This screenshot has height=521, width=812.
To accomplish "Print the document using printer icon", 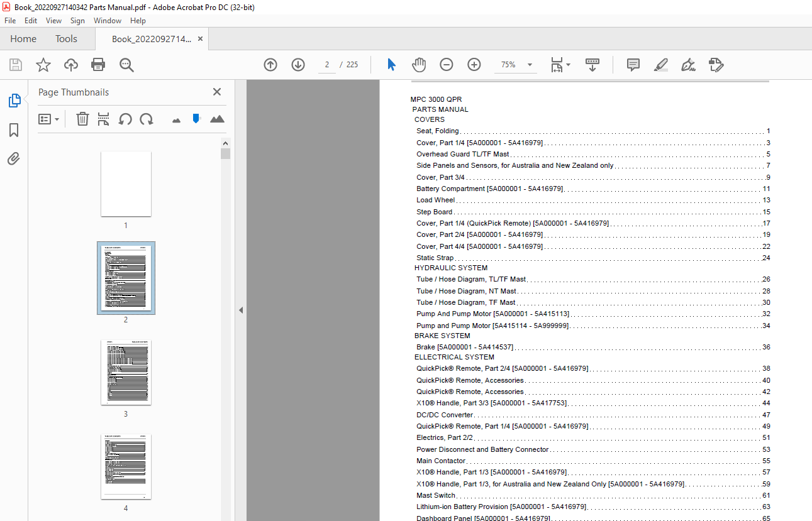I will [x=98, y=65].
